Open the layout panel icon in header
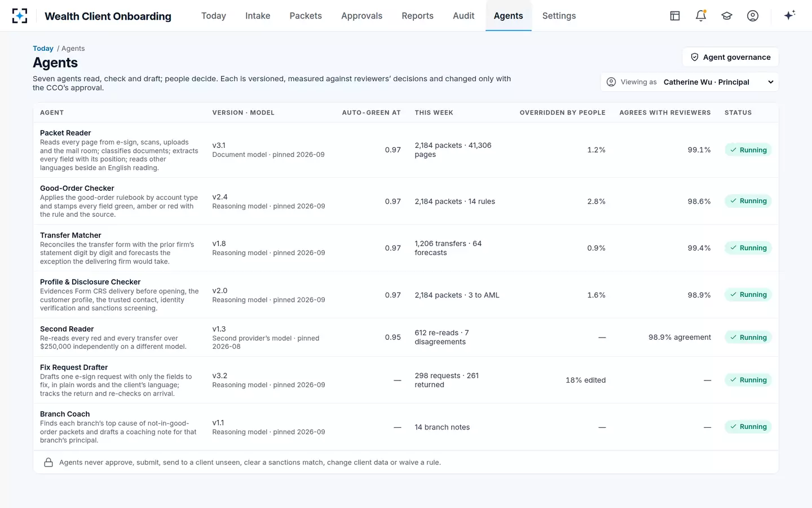The height and width of the screenshot is (508, 812). click(x=675, y=16)
